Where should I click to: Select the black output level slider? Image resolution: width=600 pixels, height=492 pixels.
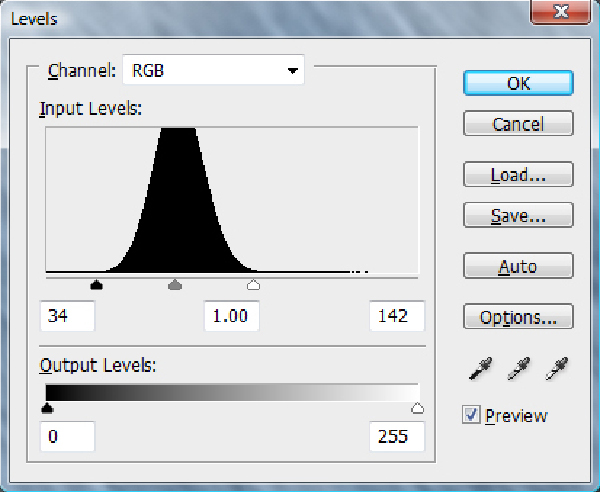pos(47,408)
